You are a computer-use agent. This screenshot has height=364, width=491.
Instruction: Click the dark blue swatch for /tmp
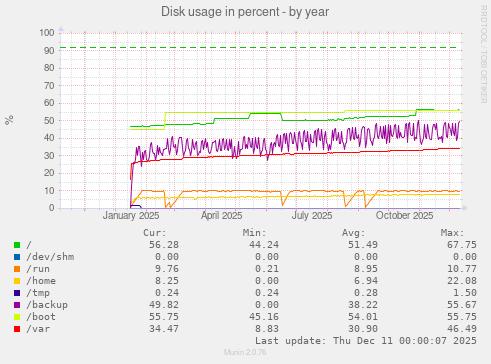coord(17,293)
